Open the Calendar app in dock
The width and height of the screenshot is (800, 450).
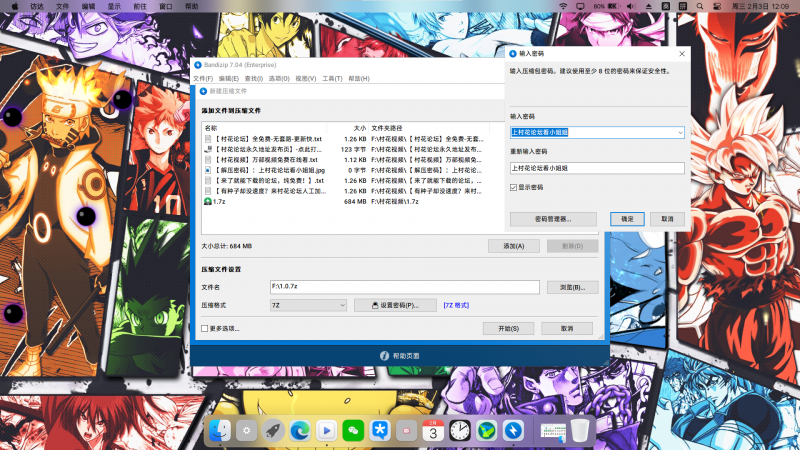[433, 430]
